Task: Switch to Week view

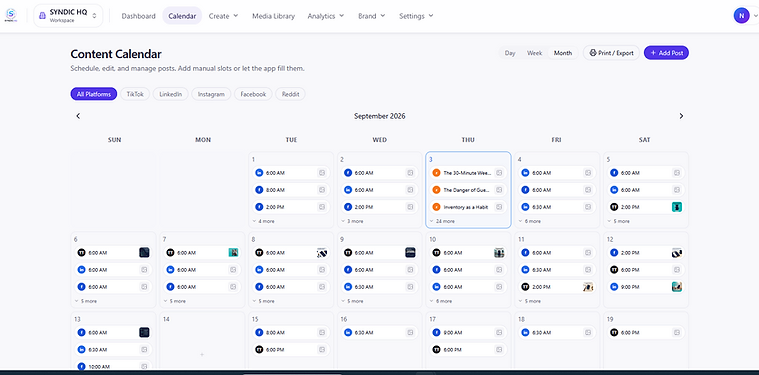Action: pyautogui.click(x=534, y=53)
